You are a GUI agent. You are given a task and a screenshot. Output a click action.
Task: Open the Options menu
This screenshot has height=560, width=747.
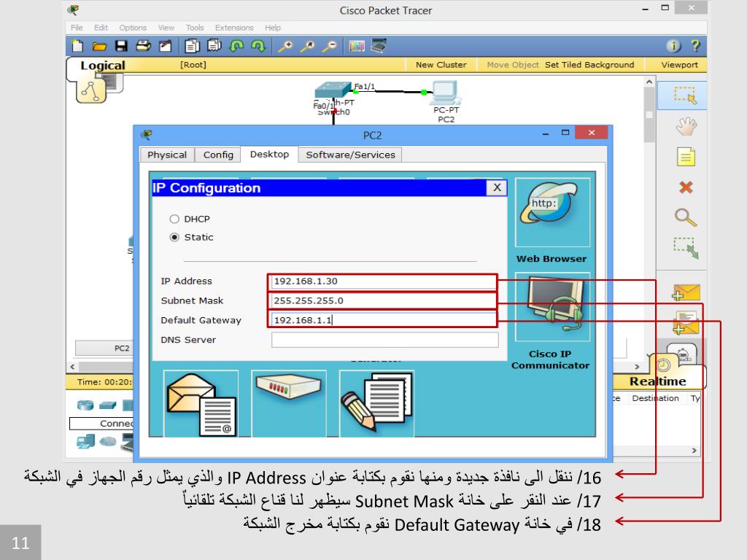pyautogui.click(x=133, y=28)
